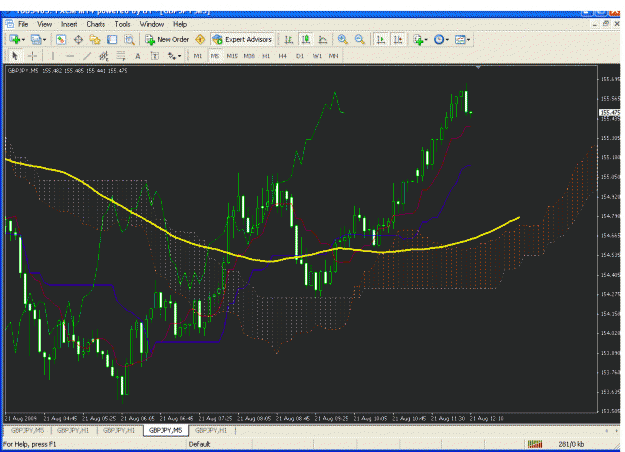The image size is (625, 452).
Task: Select the Fibonacci Retracement tool
Action: click(121, 56)
